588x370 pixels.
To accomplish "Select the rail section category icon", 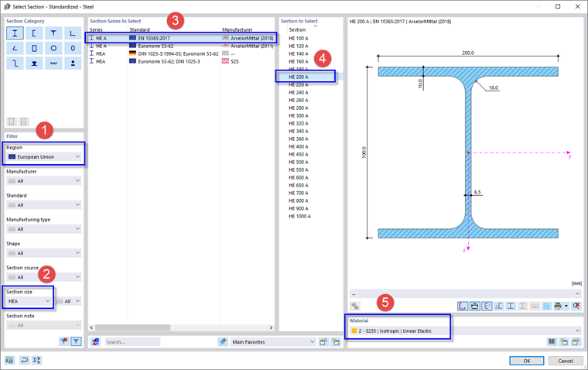I will click(34, 63).
